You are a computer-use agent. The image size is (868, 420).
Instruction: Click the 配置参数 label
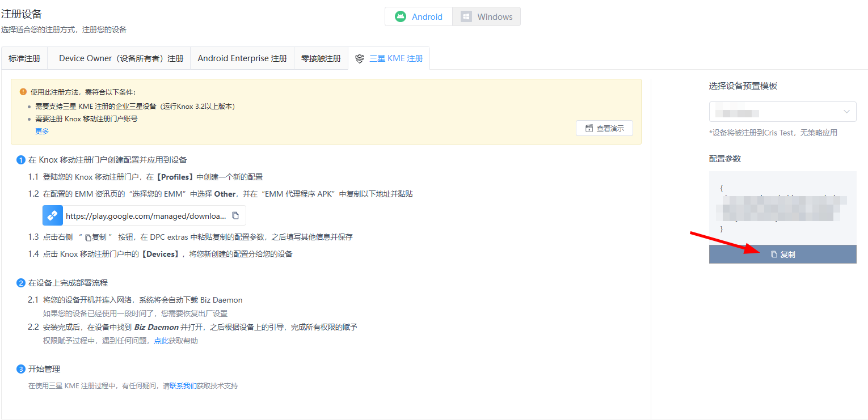(x=725, y=159)
